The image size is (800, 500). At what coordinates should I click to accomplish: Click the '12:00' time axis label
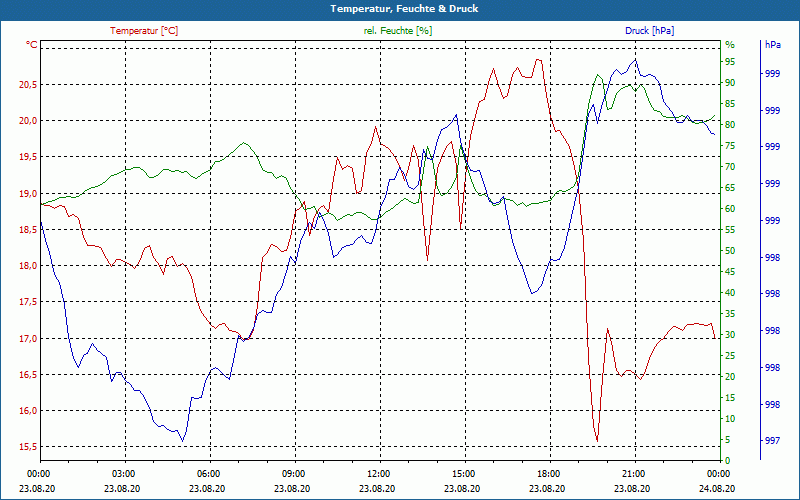coord(378,473)
